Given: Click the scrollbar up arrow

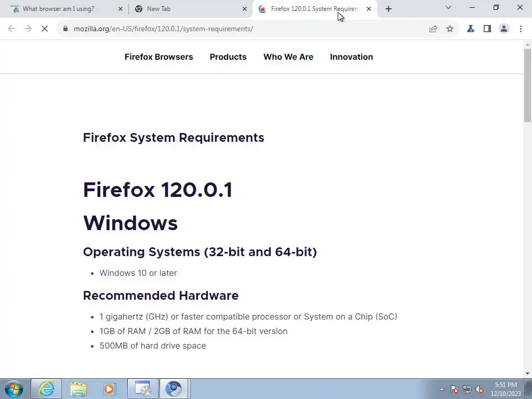Looking at the screenshot, I should coord(528,45).
